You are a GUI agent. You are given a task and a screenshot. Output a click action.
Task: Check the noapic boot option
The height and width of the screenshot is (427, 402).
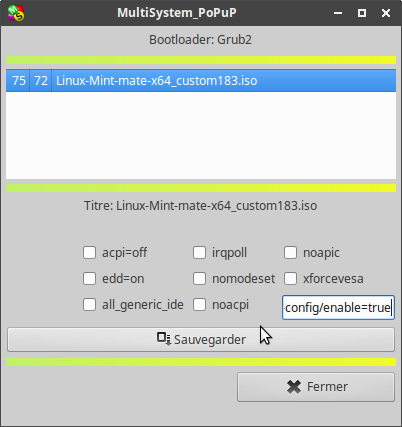(290, 252)
